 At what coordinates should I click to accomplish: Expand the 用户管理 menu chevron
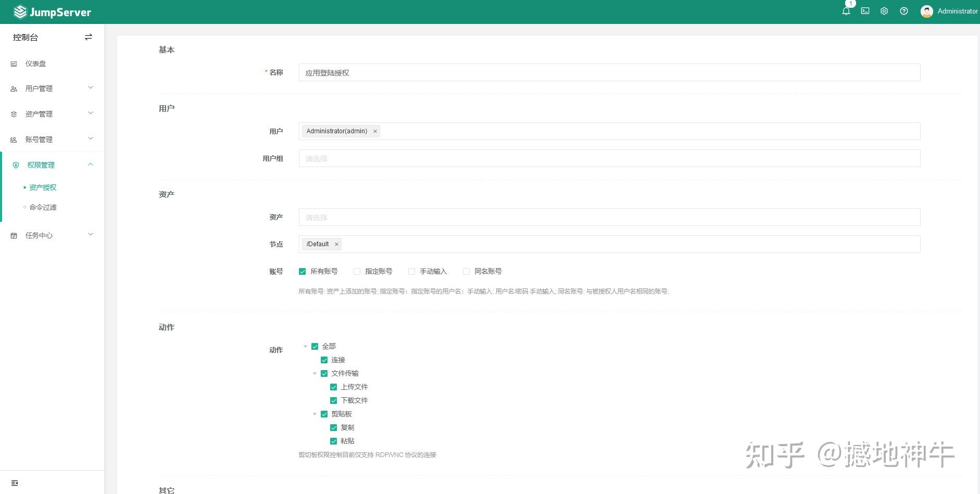pos(91,87)
